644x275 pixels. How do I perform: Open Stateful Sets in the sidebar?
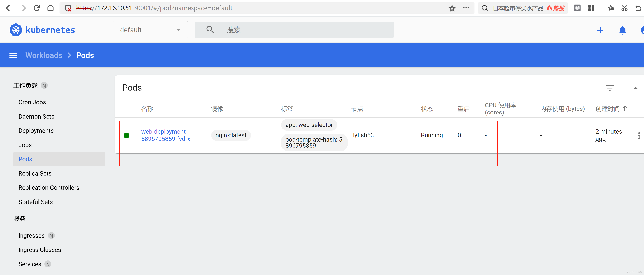(x=35, y=202)
